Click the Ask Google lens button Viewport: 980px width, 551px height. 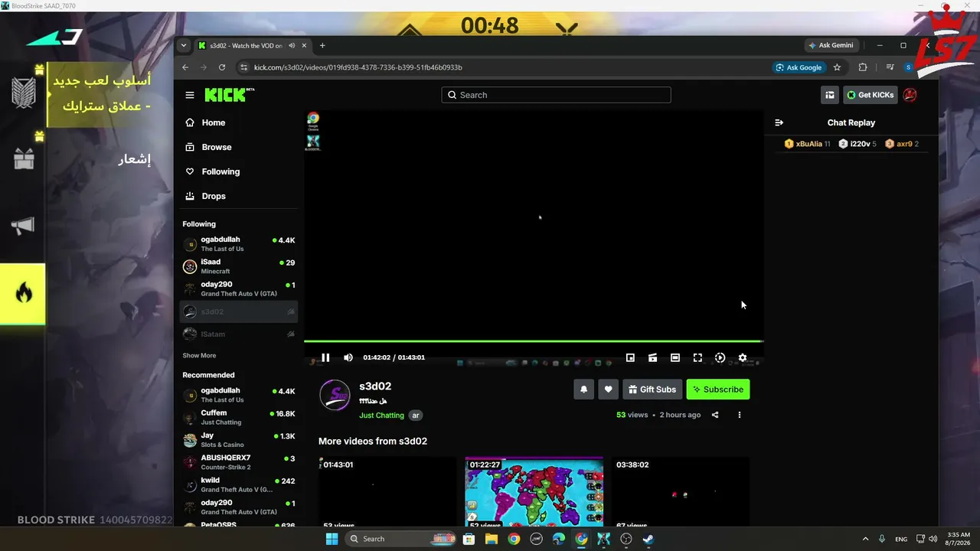(799, 67)
